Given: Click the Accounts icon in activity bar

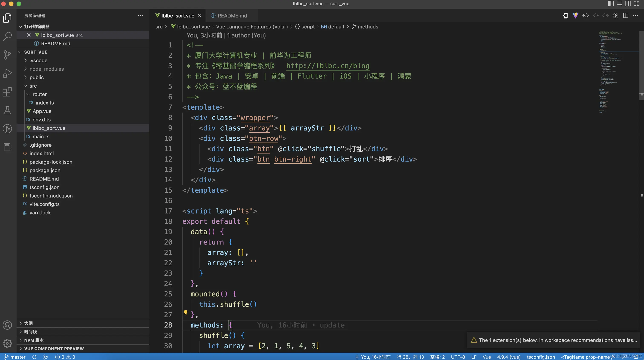Looking at the screenshot, I should click(x=7, y=325).
